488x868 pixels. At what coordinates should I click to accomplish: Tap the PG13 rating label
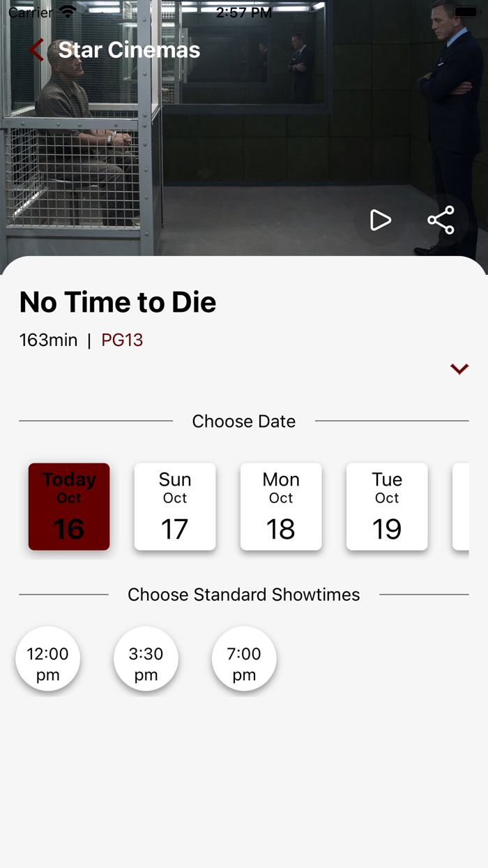pyautogui.click(x=122, y=340)
